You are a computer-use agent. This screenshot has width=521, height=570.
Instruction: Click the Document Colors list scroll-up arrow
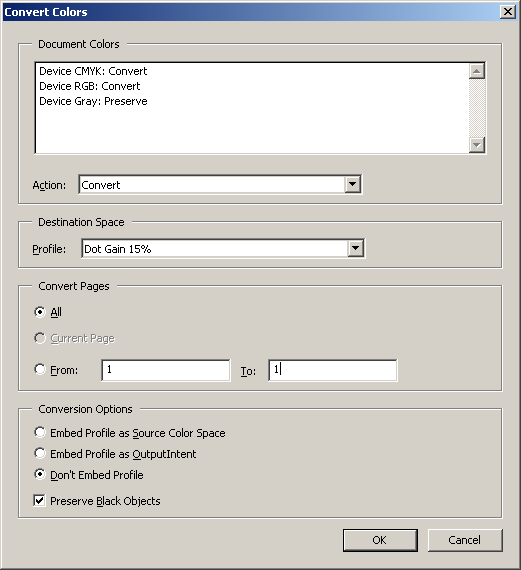coord(477,71)
